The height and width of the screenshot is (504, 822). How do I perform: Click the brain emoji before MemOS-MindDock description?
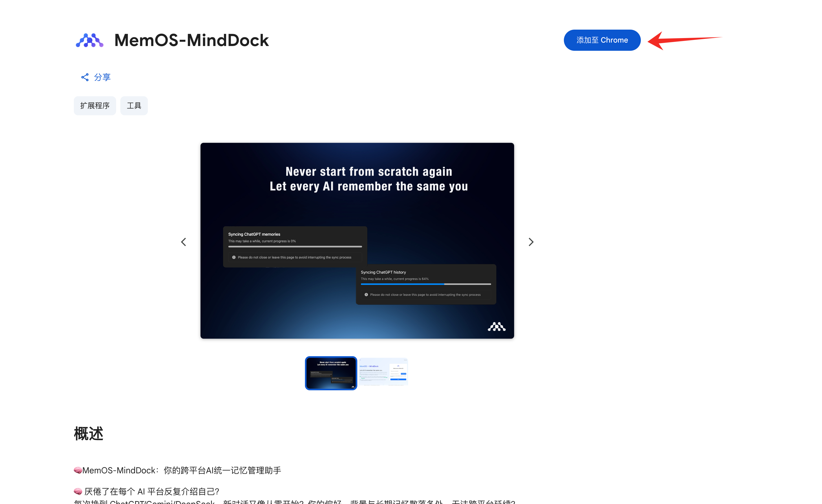[x=78, y=470]
